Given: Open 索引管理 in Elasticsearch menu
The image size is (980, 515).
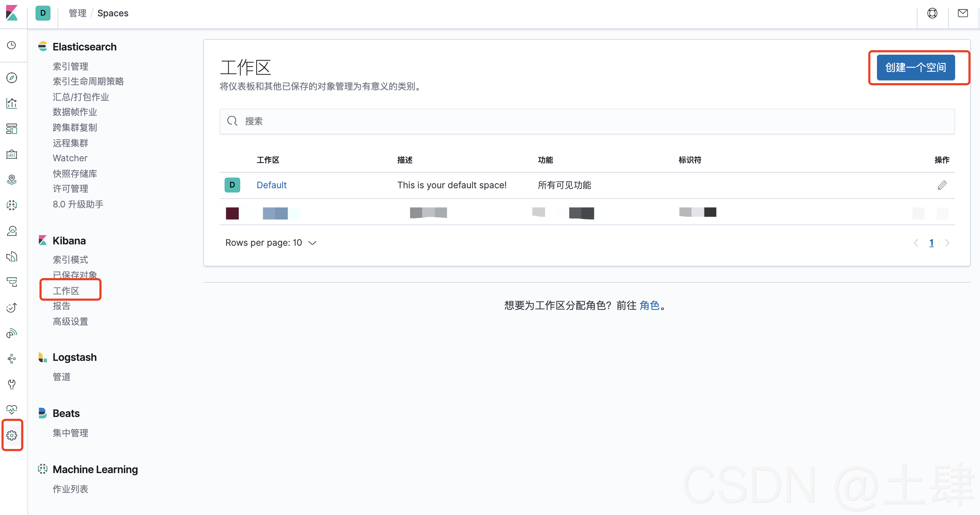Looking at the screenshot, I should tap(70, 66).
